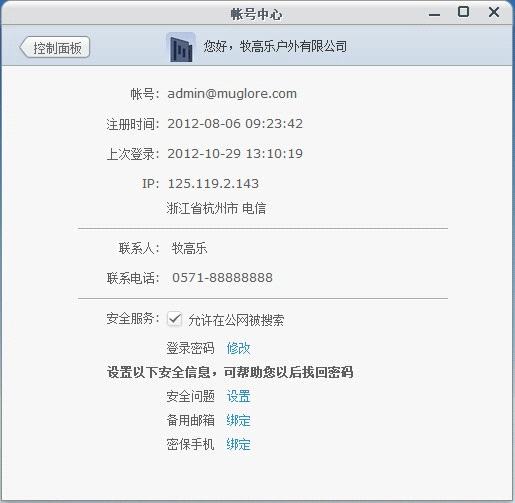Image resolution: width=515 pixels, height=503 pixels.
Task: Click 绑定 next to 密保手机
Action: (x=238, y=444)
